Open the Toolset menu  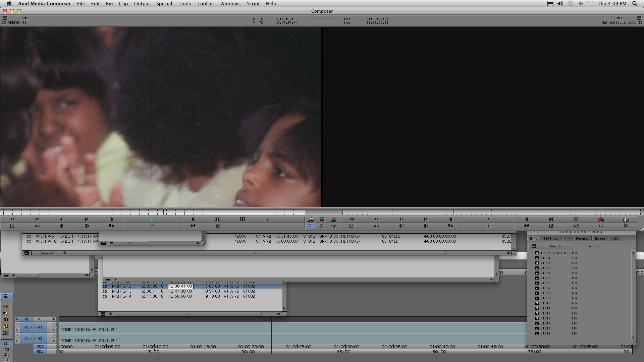coord(205,4)
